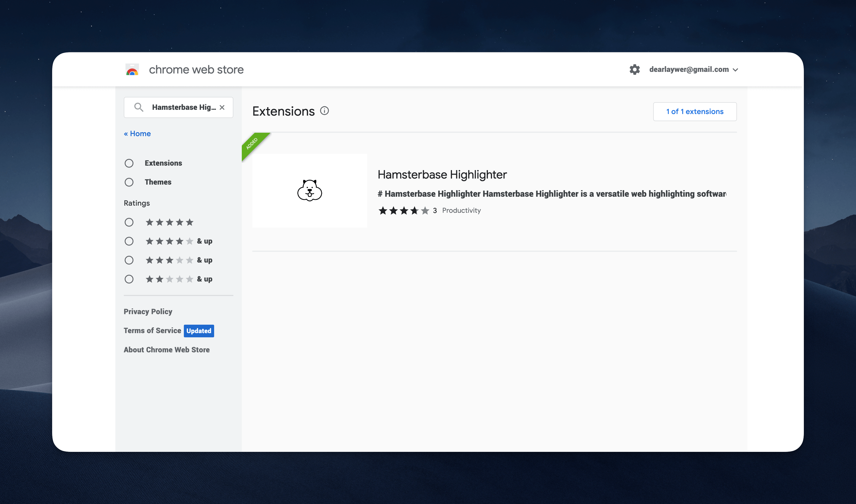Click the hamster extension thumbnail image
This screenshot has width=856, height=504.
click(x=309, y=191)
